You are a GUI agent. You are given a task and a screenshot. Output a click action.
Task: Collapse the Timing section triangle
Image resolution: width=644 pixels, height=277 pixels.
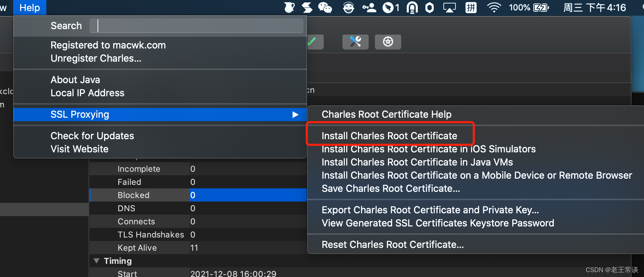tap(96, 260)
